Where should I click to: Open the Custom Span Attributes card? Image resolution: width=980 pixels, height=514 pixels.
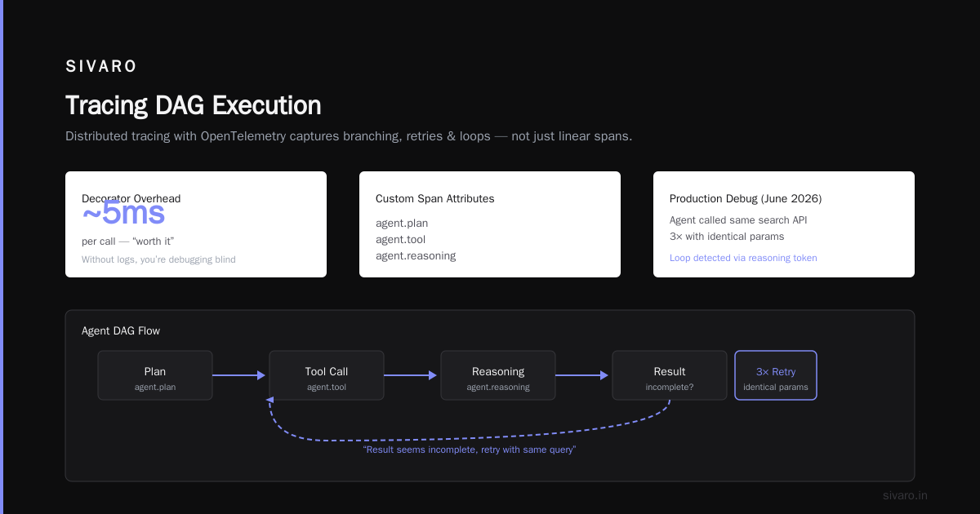(x=490, y=224)
